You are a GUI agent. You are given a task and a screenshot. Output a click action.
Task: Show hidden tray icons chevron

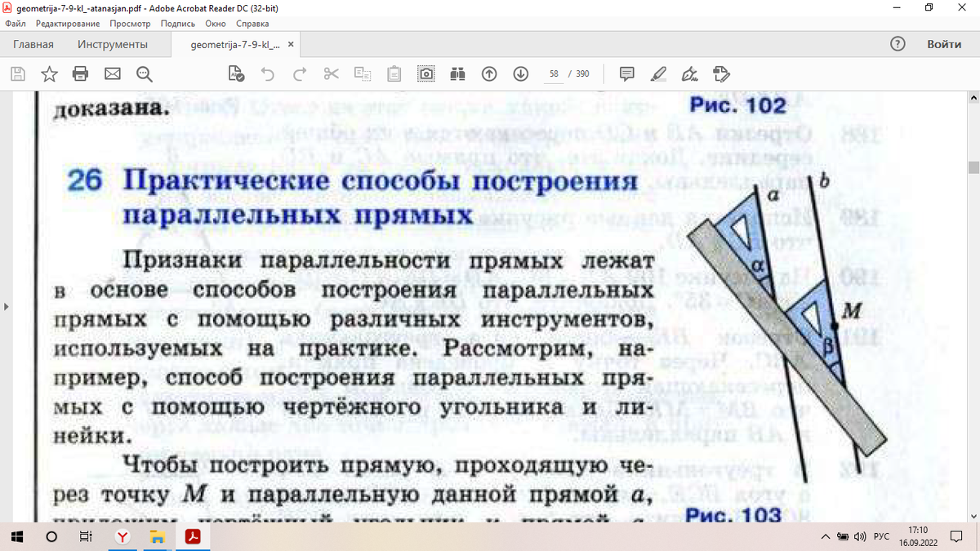(x=827, y=536)
